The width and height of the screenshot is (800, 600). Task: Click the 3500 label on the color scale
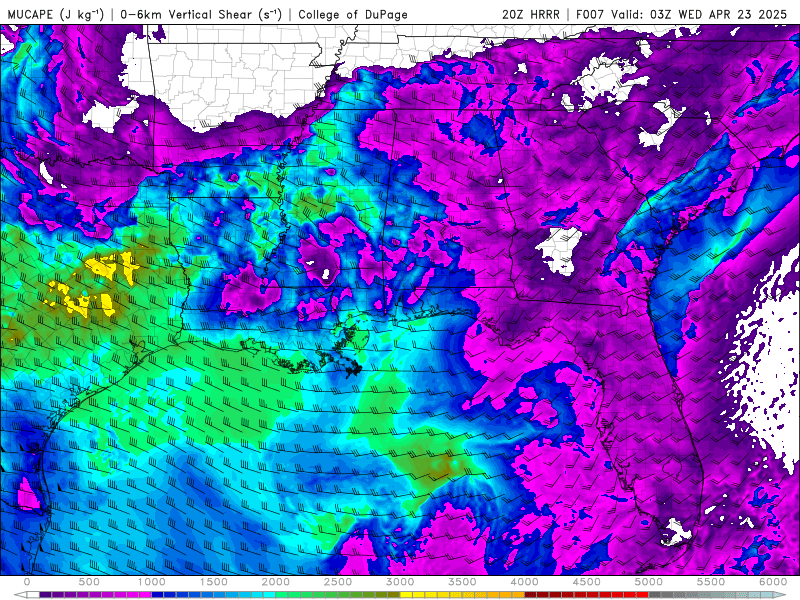[462, 582]
